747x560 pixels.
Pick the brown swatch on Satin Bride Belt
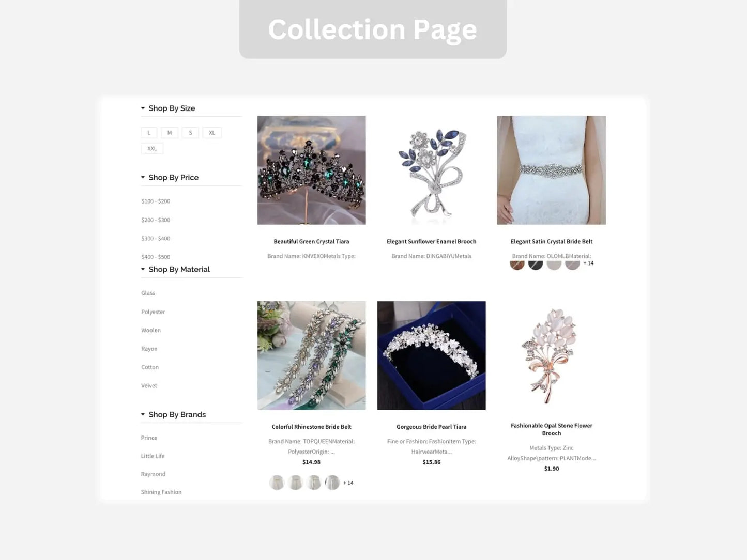coord(517,265)
